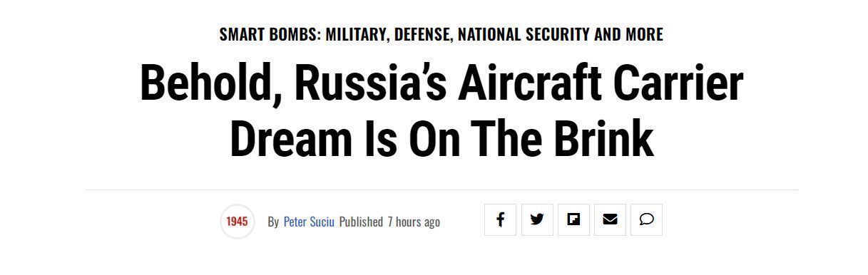Share the article on Facebook

coord(501,219)
